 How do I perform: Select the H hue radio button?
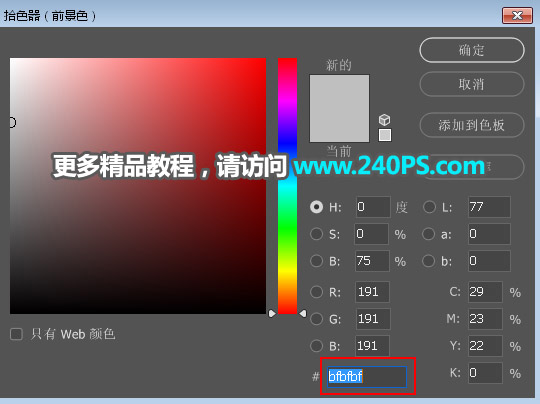[x=316, y=207]
